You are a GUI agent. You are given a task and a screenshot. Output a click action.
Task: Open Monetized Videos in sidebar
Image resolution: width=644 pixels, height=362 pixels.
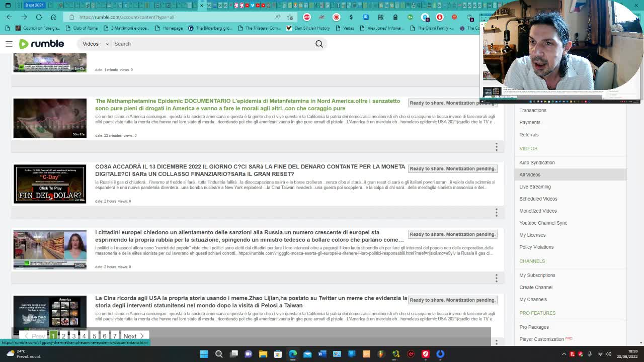[538, 211]
